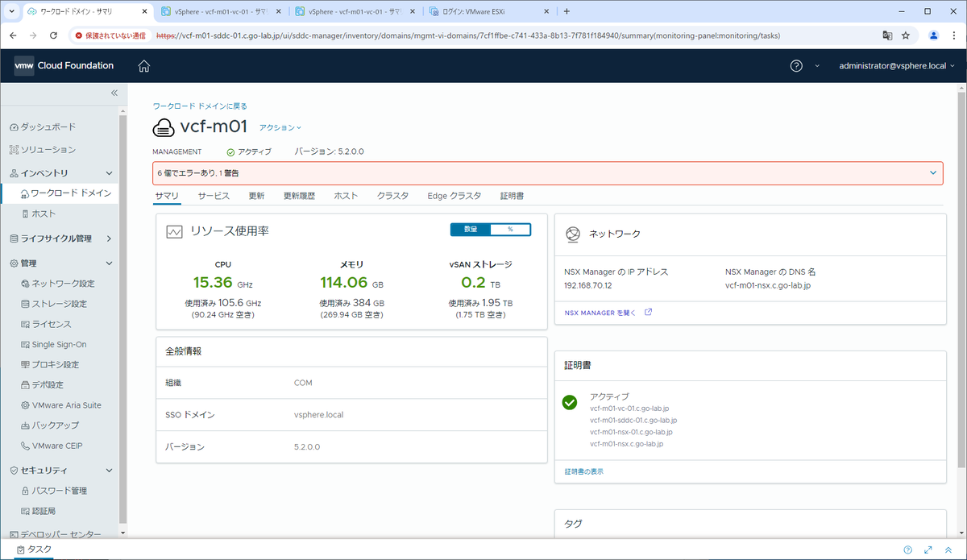Click NSX MANAGER を開く link
The image size is (967, 560).
click(x=608, y=313)
